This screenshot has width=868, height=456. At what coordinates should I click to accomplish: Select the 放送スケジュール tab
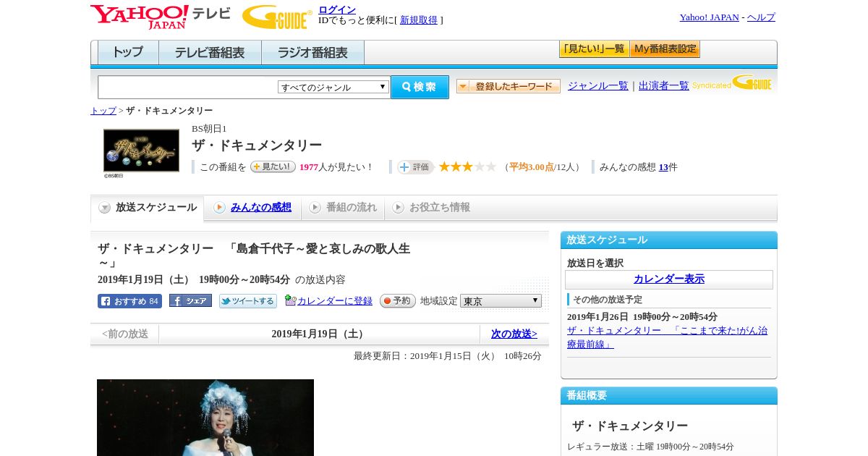148,208
